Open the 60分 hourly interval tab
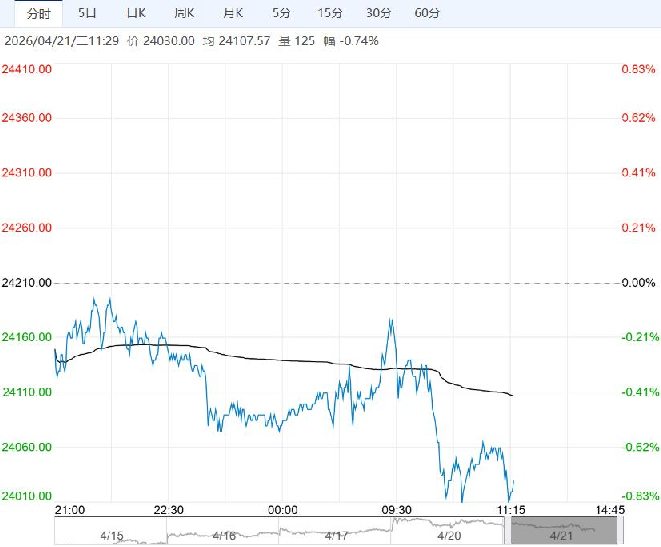 [x=426, y=13]
